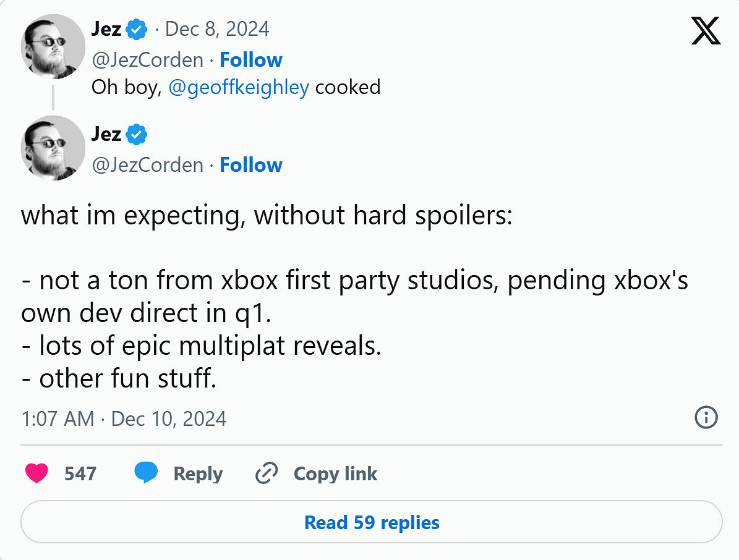
Task: Follow @JezCorden from the top tweet
Action: pyautogui.click(x=251, y=59)
